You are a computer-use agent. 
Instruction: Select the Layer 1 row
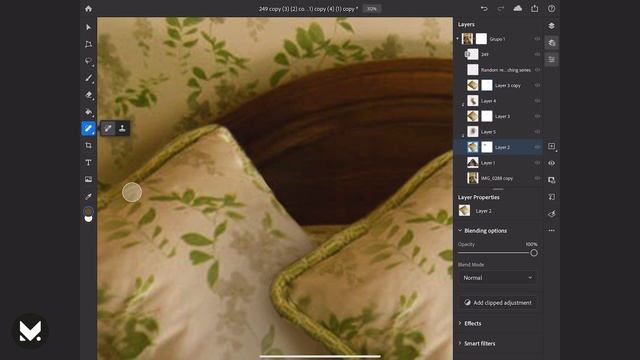pyautogui.click(x=498, y=162)
